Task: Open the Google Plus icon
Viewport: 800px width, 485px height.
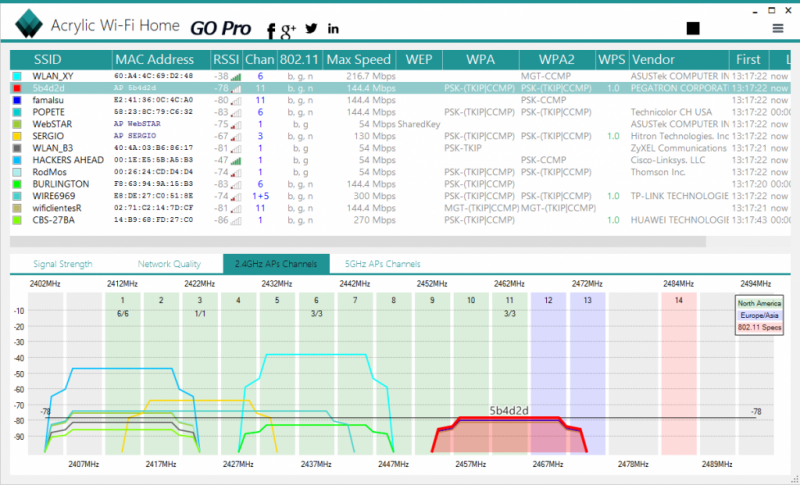Action: point(288,30)
